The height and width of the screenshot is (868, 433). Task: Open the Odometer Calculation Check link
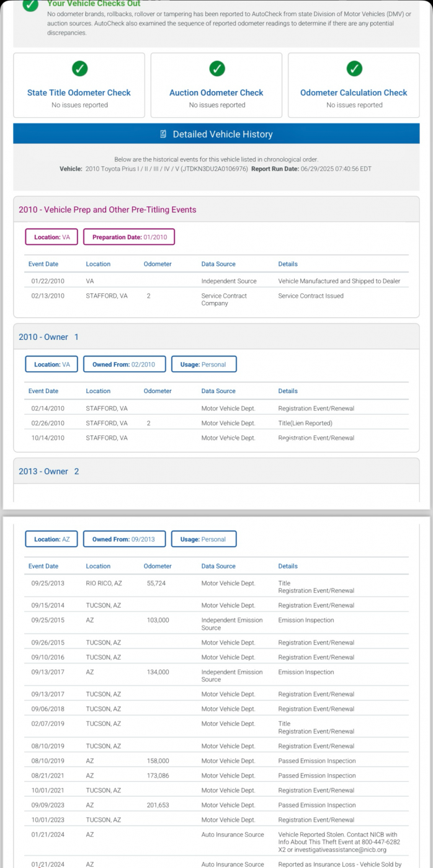pyautogui.click(x=354, y=93)
